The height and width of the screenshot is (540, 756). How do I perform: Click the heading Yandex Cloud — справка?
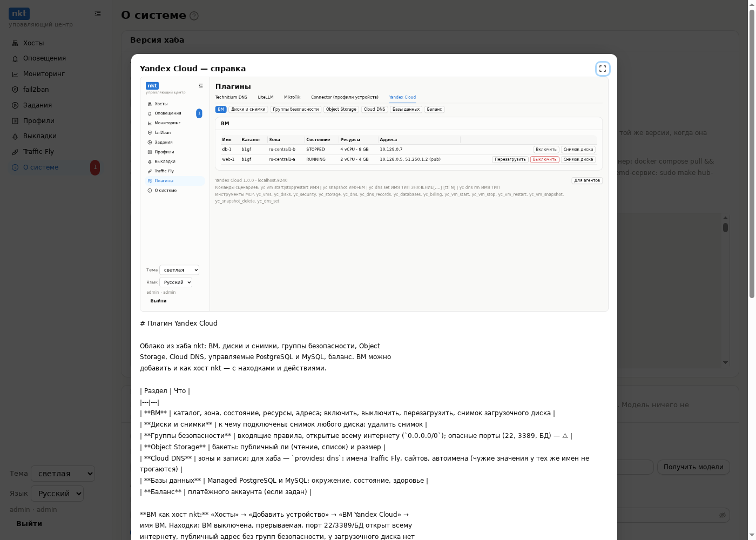(x=193, y=69)
